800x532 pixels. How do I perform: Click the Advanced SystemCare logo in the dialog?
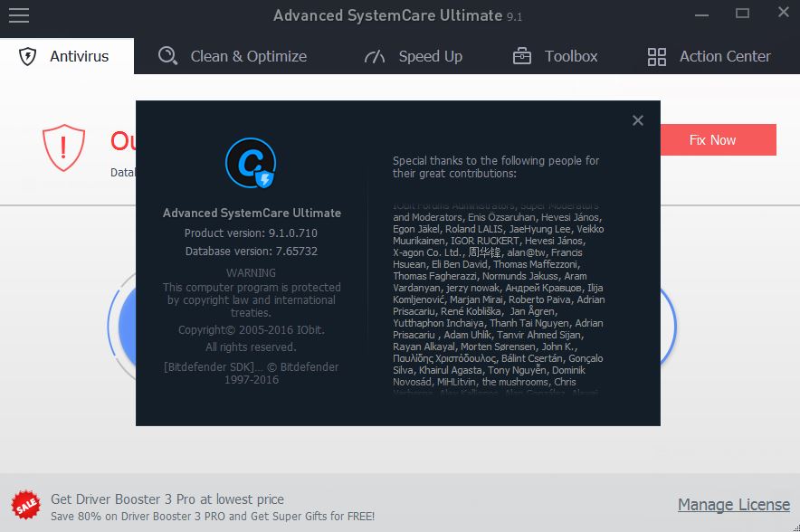point(251,163)
